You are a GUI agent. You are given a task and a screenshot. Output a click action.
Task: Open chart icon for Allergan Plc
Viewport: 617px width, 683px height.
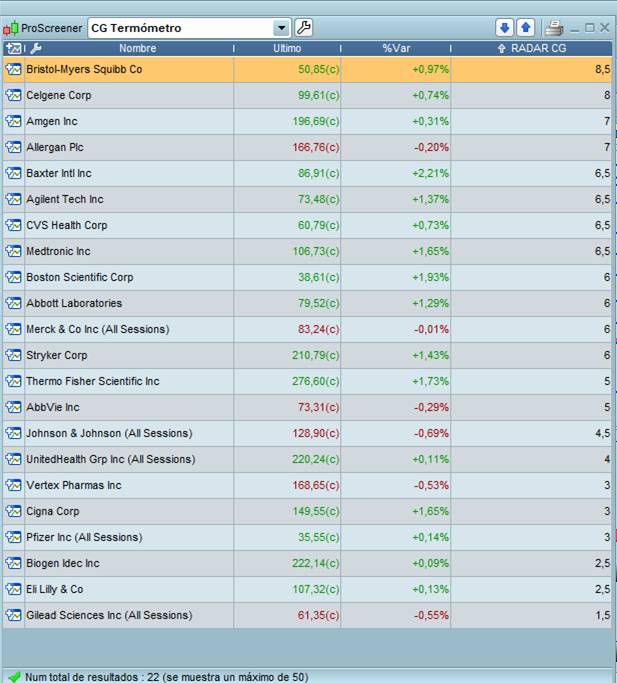(x=14, y=147)
